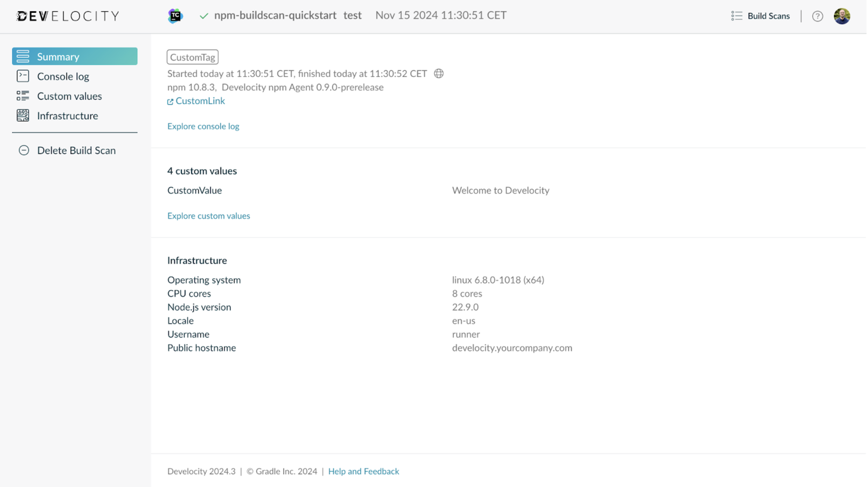Image resolution: width=868 pixels, height=487 pixels.
Task: Click the CustomValue key label
Action: [x=194, y=191]
